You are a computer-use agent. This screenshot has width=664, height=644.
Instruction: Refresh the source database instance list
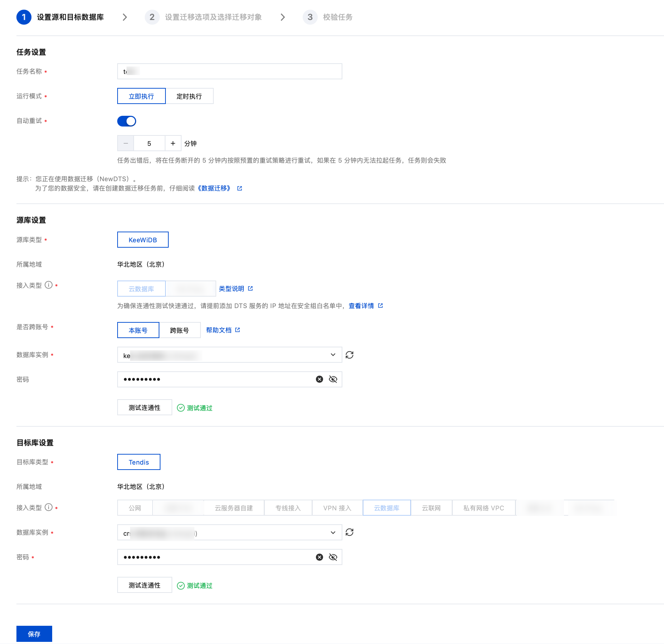349,355
